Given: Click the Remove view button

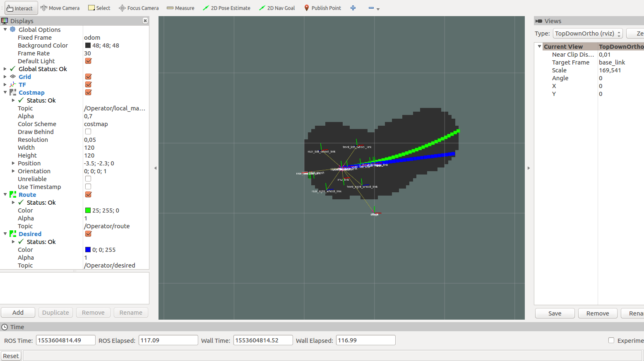Looking at the screenshot, I should click(x=598, y=313).
